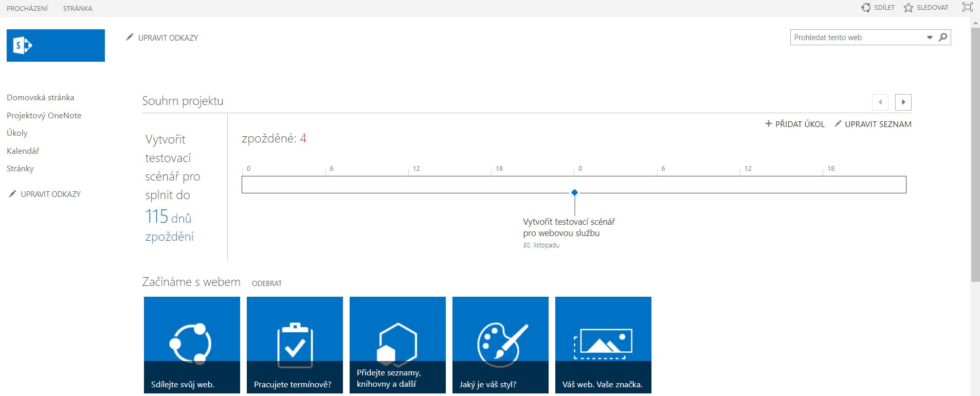980x396 pixels.
Task: Open the Pracujete termínově? tile
Action: 295,345
